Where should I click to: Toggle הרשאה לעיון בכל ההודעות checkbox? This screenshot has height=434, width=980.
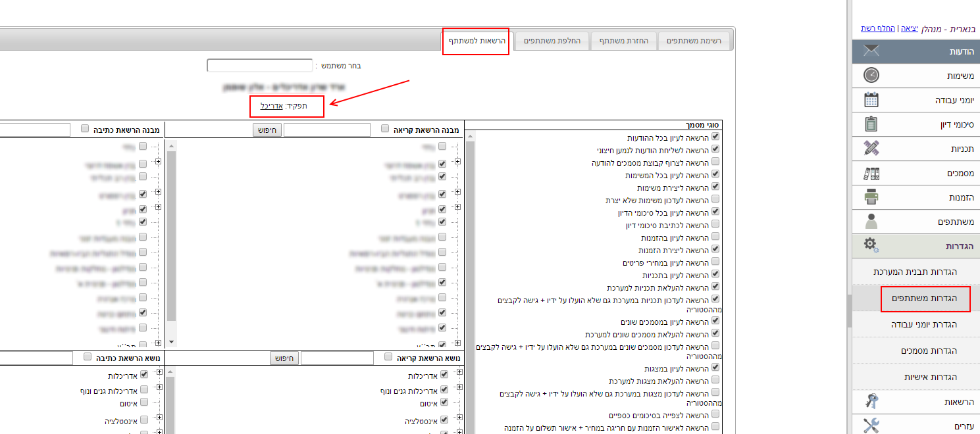tap(715, 137)
